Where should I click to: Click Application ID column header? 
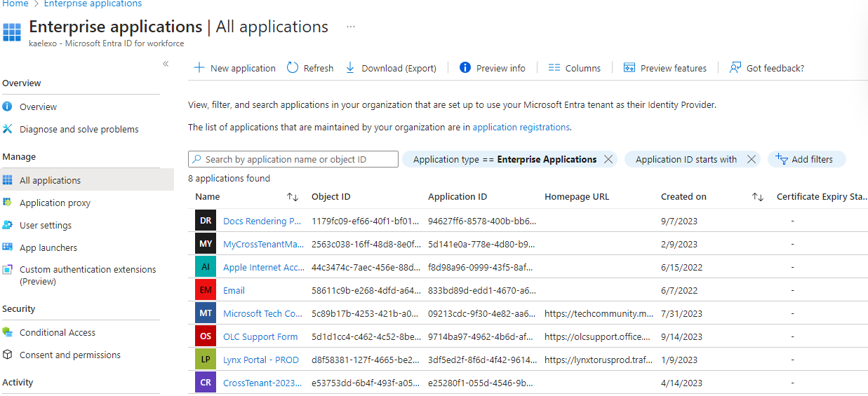tap(458, 197)
